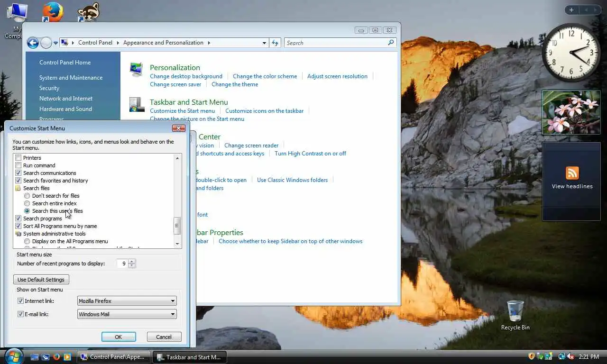Open Security category in sidebar
Viewport: 607px width, 364px height.
pyautogui.click(x=49, y=88)
